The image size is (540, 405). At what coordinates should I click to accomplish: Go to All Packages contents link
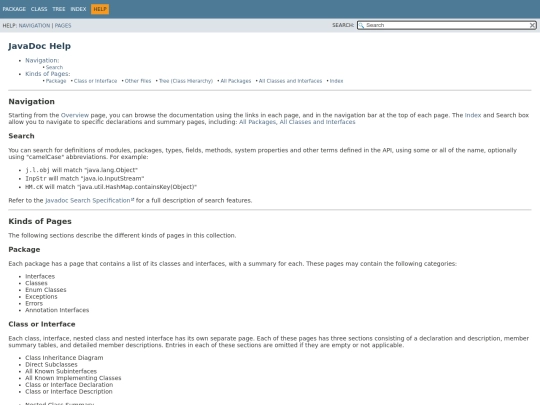pyautogui.click(x=236, y=81)
